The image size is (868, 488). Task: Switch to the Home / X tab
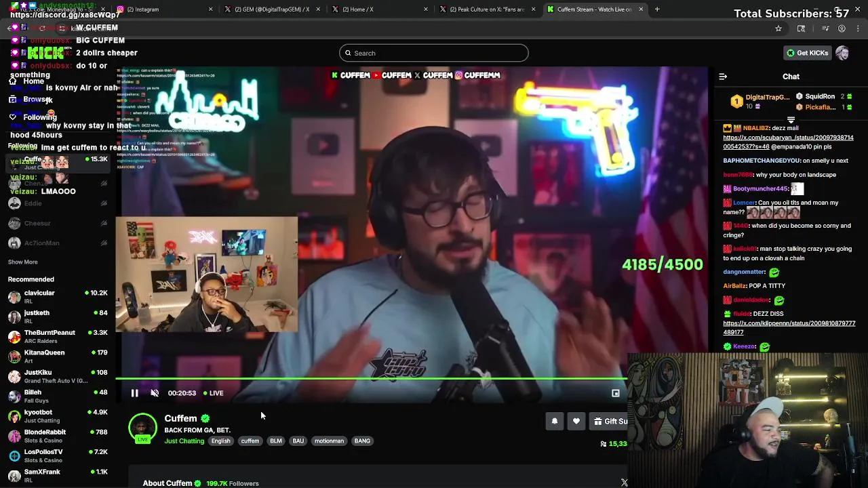click(380, 9)
